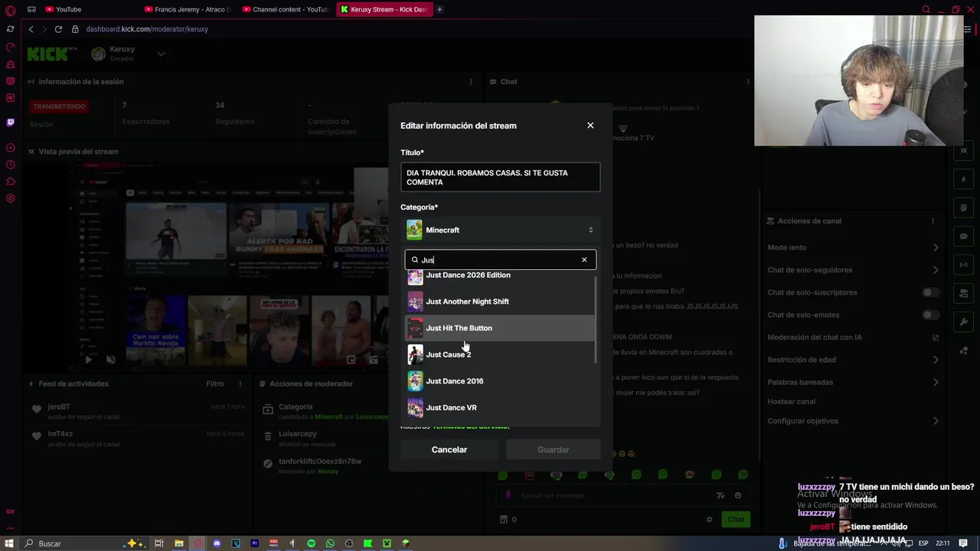Open Moderación del chat con IA link icon
980x551 pixels.
point(936,337)
